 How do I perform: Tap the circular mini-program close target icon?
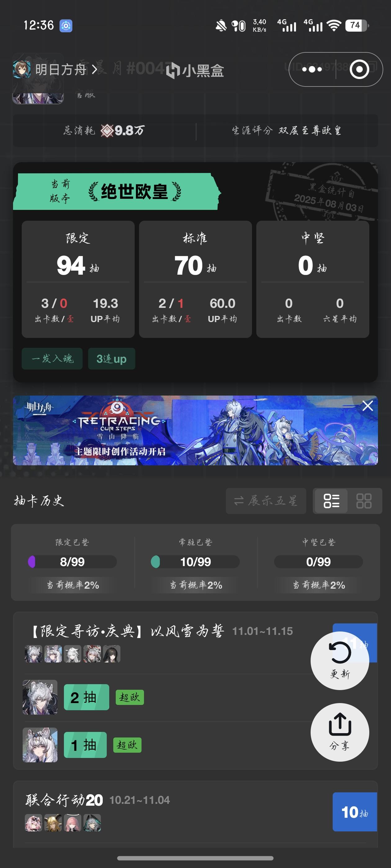(359, 69)
